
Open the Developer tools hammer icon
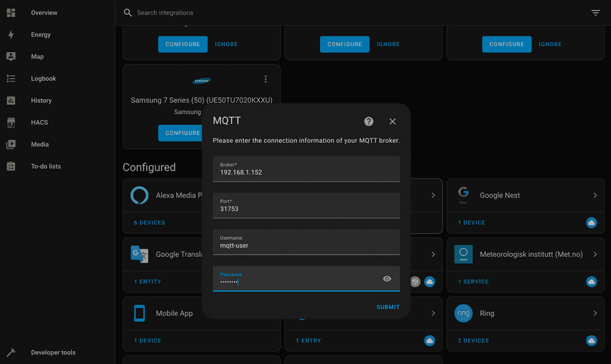11,352
